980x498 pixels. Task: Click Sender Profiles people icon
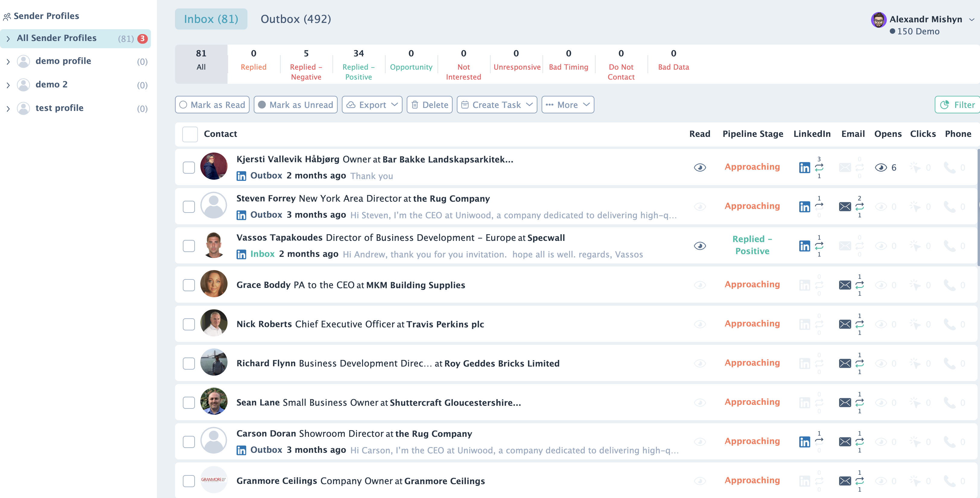click(x=7, y=17)
